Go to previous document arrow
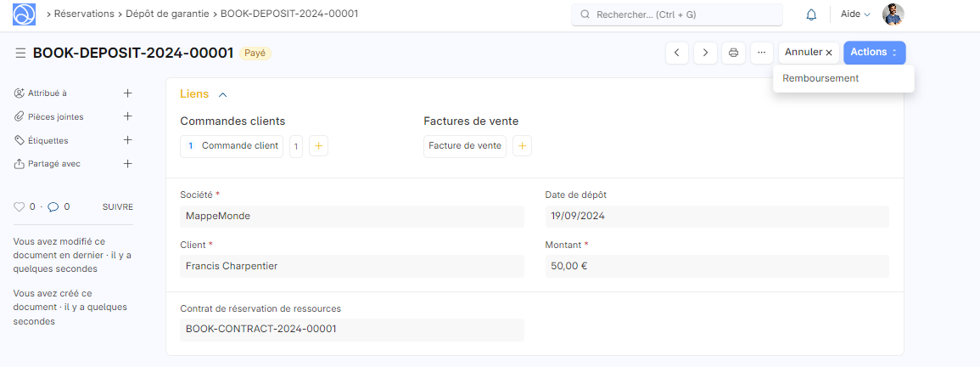Screen dimensions: 980x367 [676, 53]
